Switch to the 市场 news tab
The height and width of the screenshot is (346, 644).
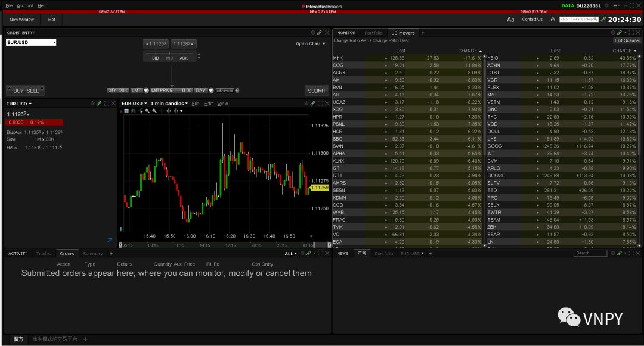point(362,253)
